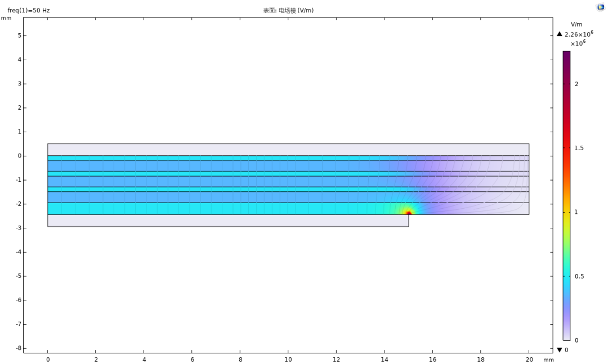
Task: Click the y-axis tick label '-5'
Action: click(19, 276)
